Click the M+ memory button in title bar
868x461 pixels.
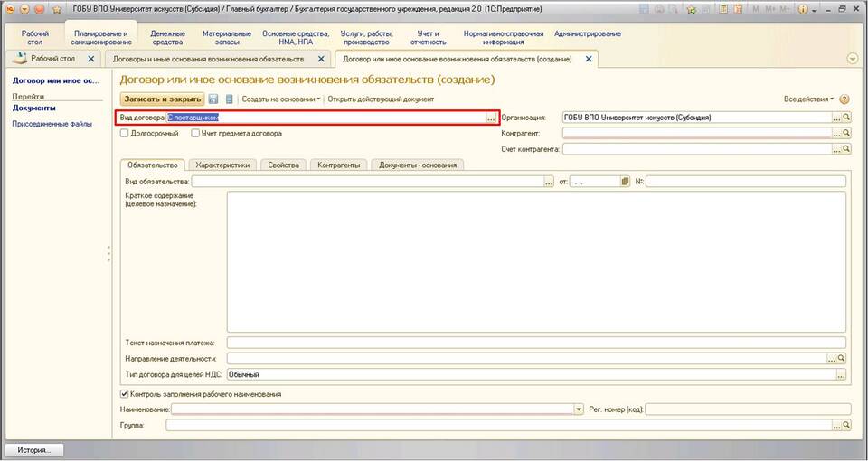[x=770, y=9]
